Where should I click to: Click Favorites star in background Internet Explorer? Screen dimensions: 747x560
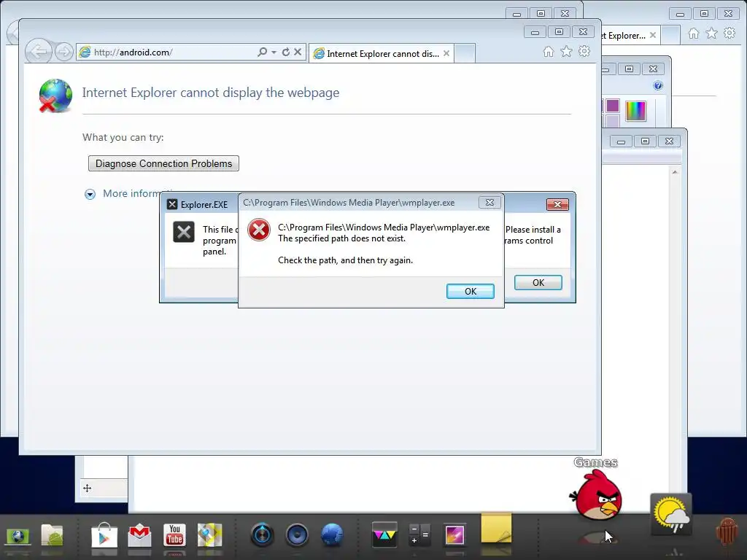point(712,34)
